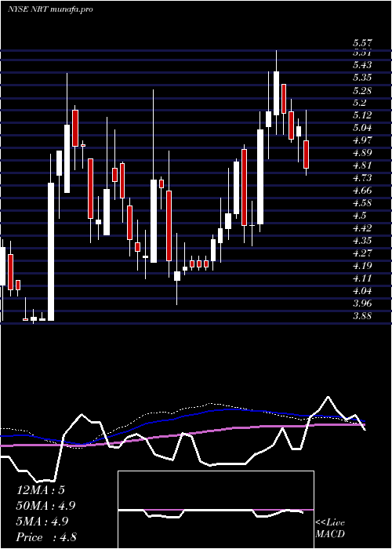This screenshot has height=549, width=392.
Task: Select the 4.73 price axis label
Action: pyautogui.click(x=362, y=179)
